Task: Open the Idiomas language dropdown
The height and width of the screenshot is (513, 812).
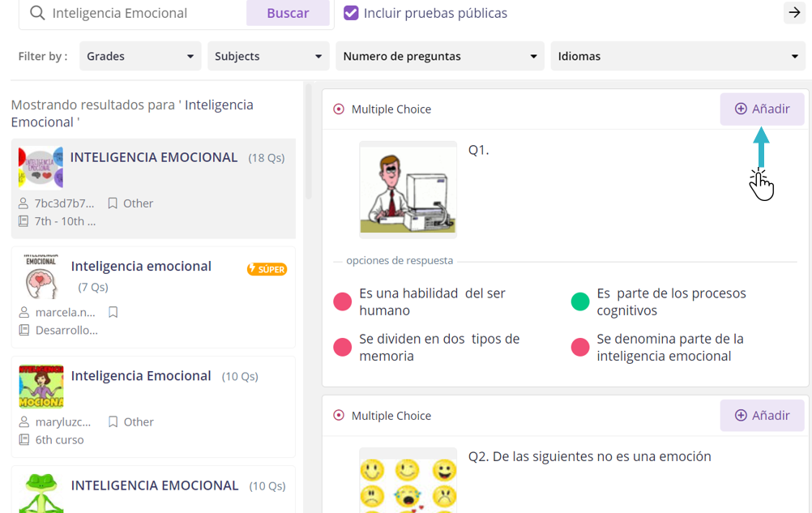Action: pyautogui.click(x=677, y=57)
